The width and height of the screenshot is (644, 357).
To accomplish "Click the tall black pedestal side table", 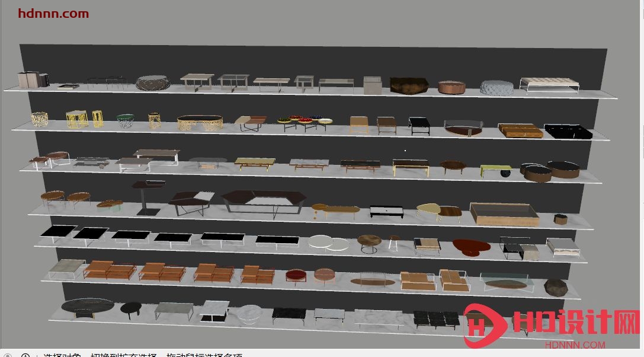I will [x=148, y=197].
